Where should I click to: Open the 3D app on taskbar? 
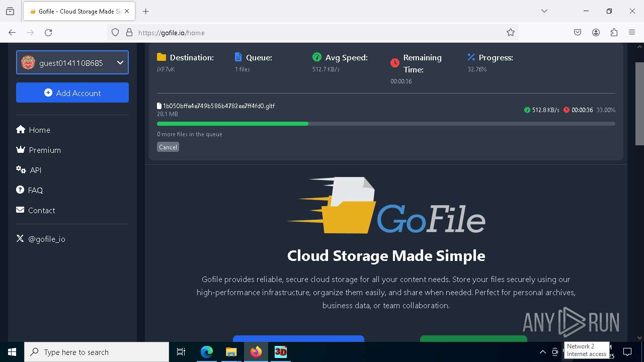pyautogui.click(x=281, y=352)
